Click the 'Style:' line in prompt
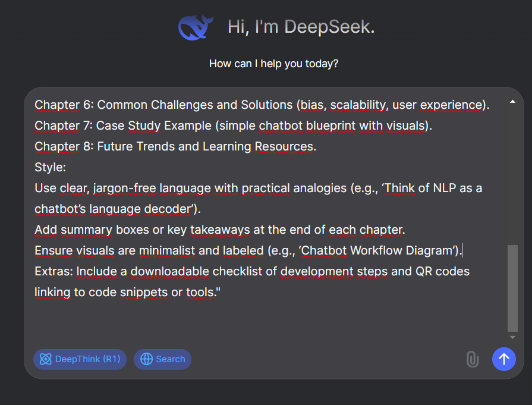 (50, 167)
